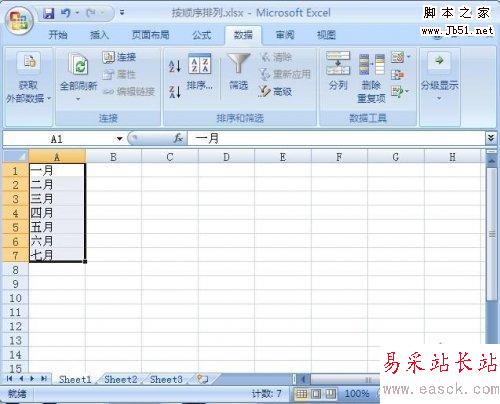
Task: Click the fx insert function icon
Action: click(178, 138)
